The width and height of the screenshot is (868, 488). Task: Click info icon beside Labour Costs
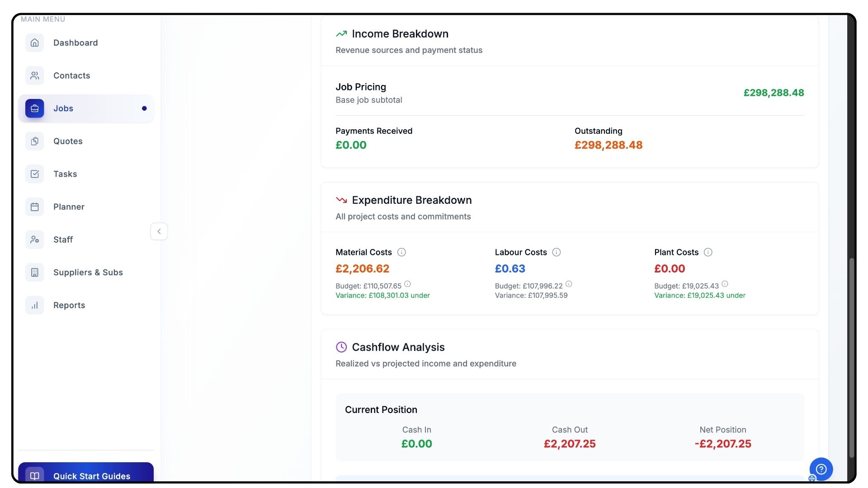[557, 253]
